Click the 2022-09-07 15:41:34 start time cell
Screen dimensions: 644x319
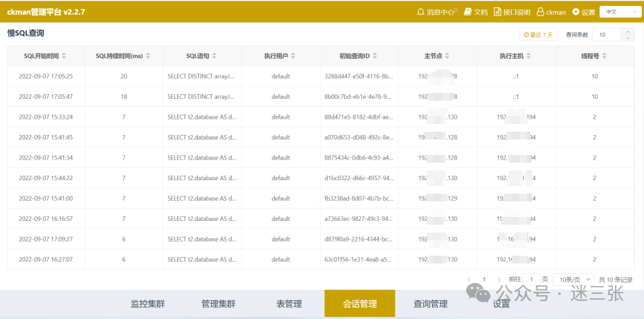click(x=46, y=158)
